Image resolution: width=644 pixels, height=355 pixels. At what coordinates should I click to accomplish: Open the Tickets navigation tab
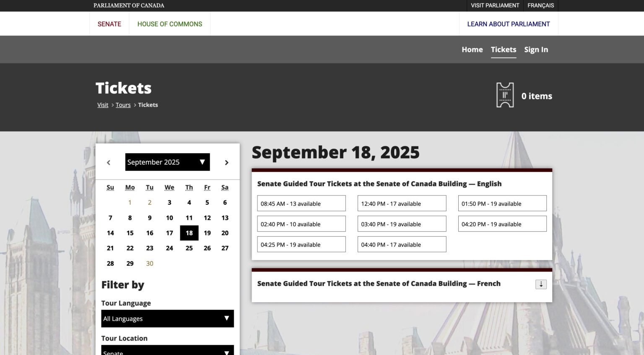[x=504, y=50]
